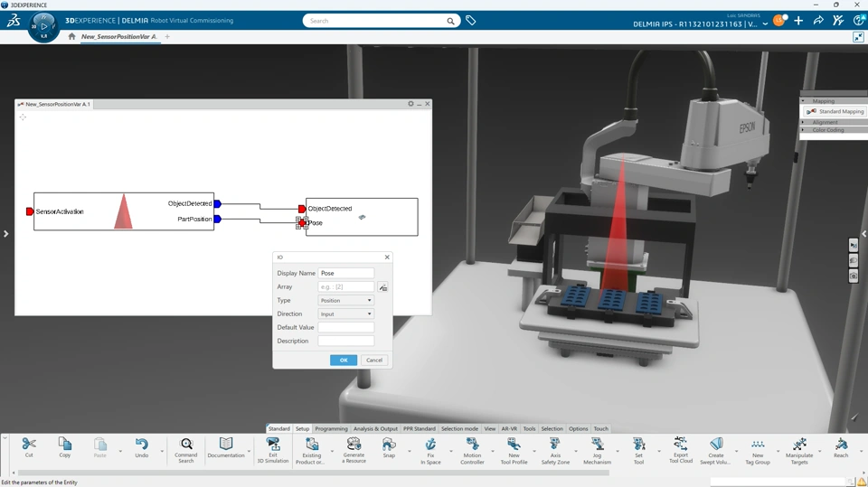Select the SensorActivation red input port
Viewport: 868px width, 487px height.
click(x=30, y=211)
